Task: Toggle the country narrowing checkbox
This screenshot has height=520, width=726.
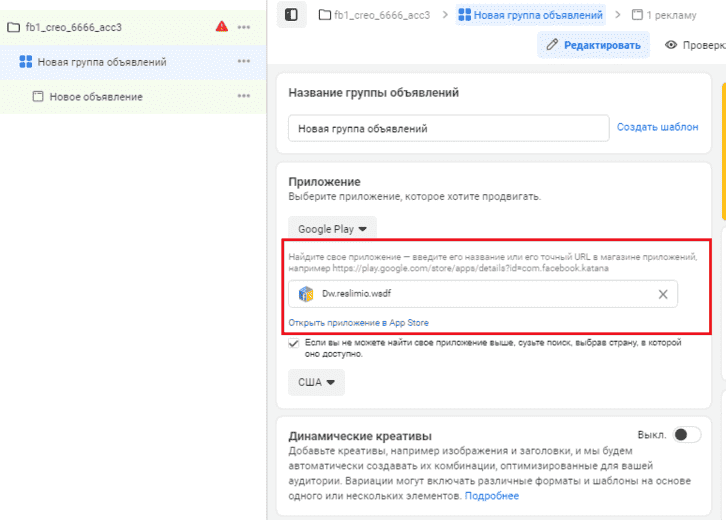Action: pos(294,343)
